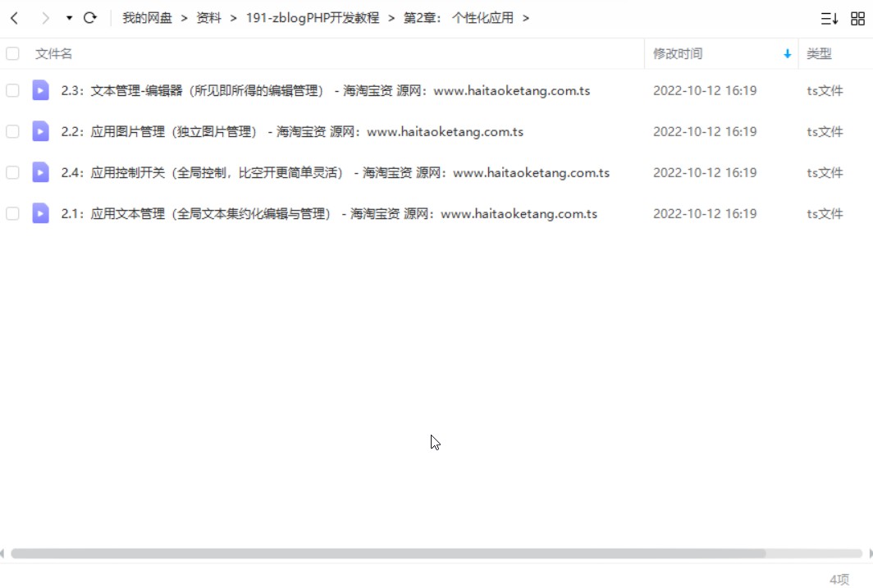Sort by 修改时间 column header
The image size is (873, 588).
click(678, 54)
